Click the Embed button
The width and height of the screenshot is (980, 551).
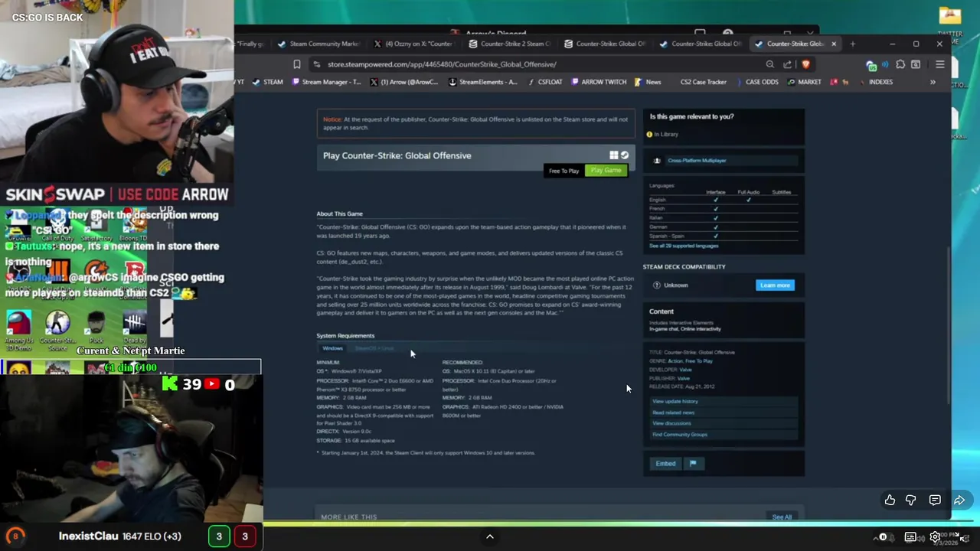click(x=665, y=463)
